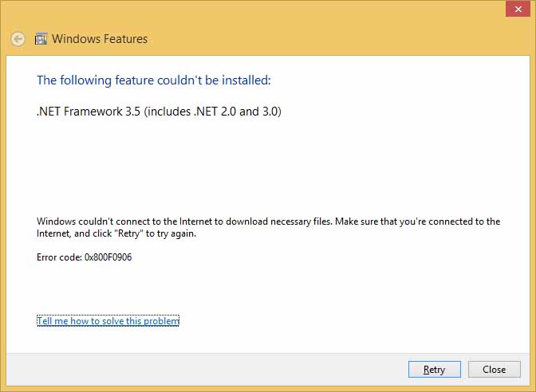Click the "Error code:" label
Image resolution: width=536 pixels, height=392 pixels.
(59, 257)
